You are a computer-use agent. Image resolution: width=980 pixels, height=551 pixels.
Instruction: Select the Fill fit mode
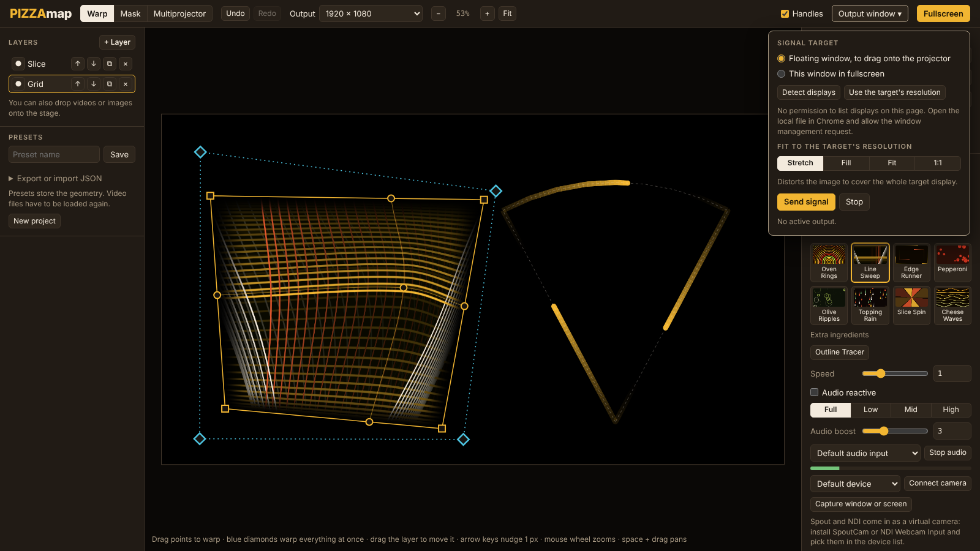click(x=846, y=163)
